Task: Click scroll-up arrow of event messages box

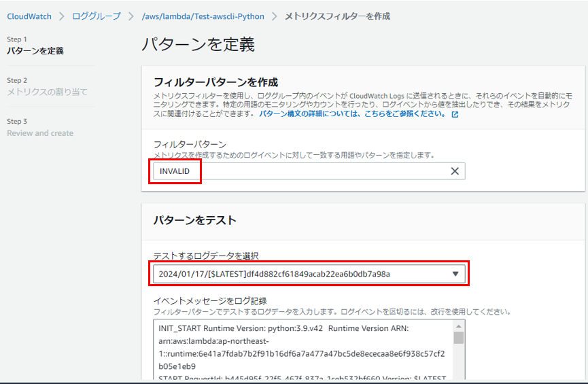Action: (x=459, y=326)
